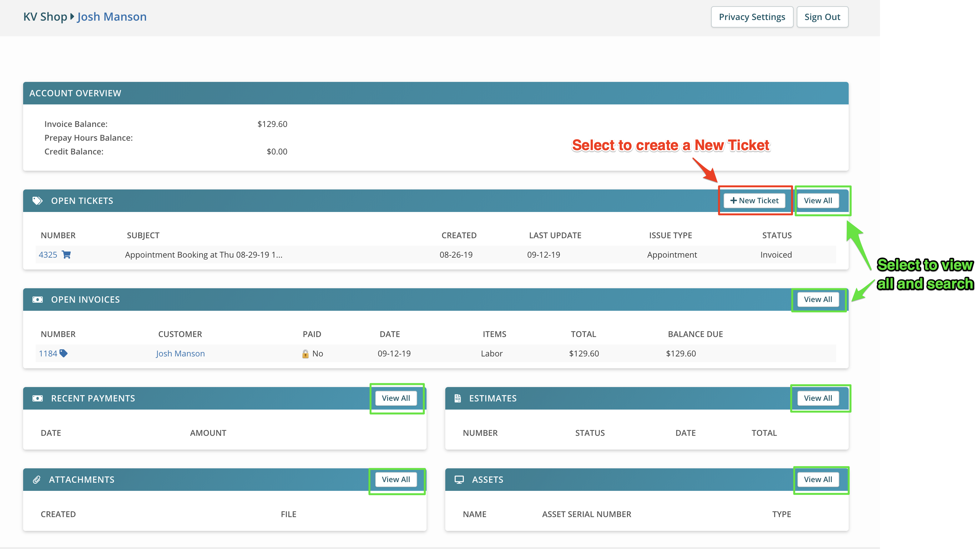Click the cart icon beside ticket 4325
The width and height of the screenshot is (980, 549).
[66, 254]
